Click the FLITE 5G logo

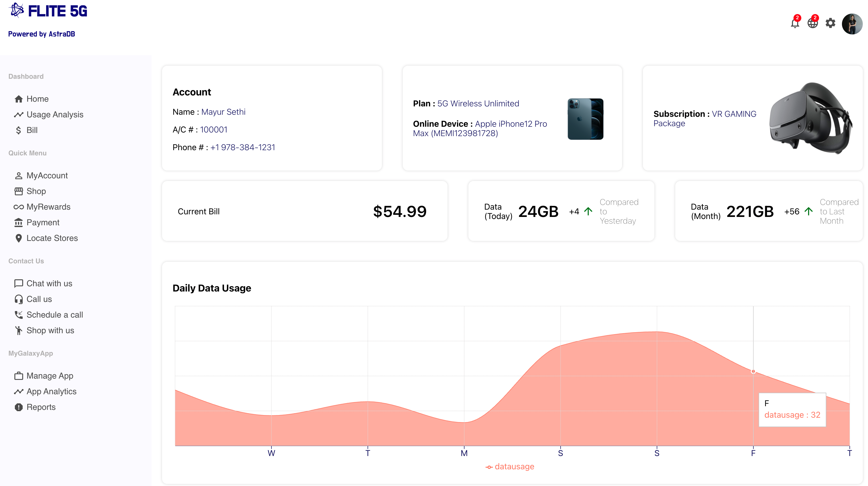(x=48, y=11)
